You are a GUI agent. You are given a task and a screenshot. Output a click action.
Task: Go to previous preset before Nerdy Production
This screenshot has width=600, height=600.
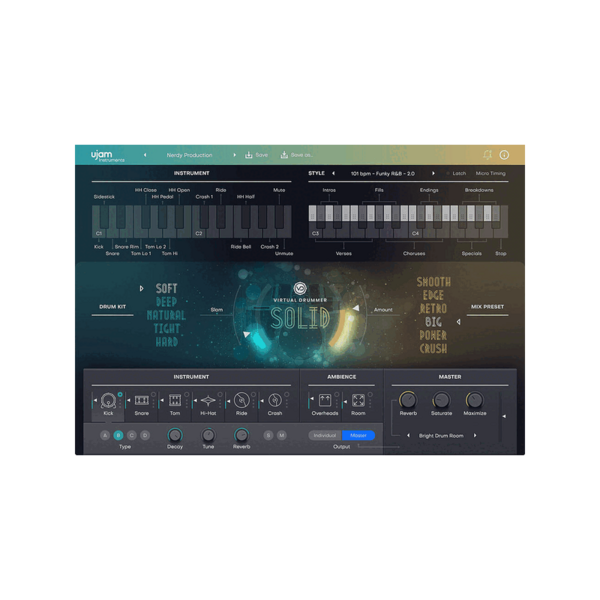[x=145, y=155]
